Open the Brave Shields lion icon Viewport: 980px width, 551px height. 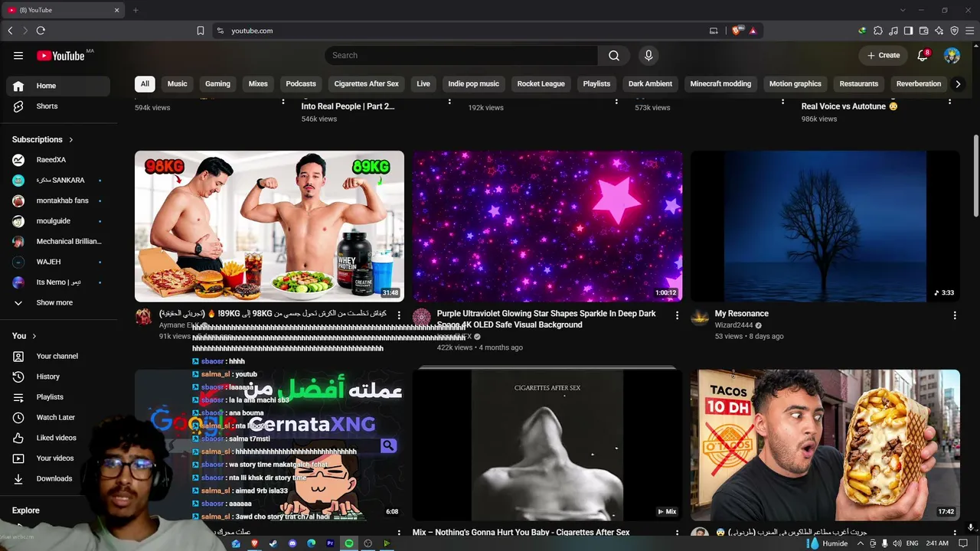737,31
